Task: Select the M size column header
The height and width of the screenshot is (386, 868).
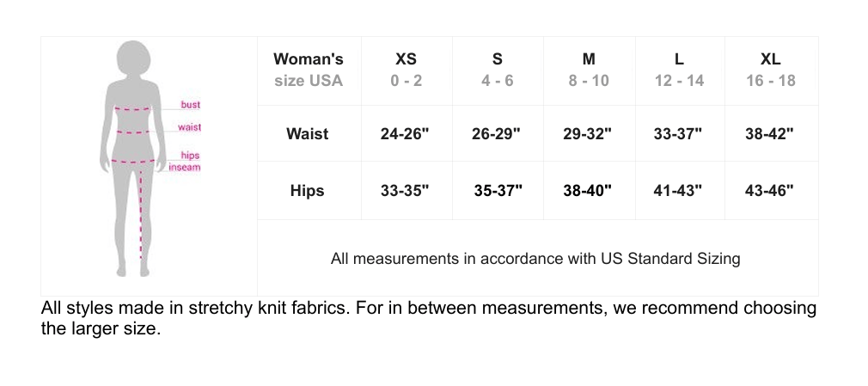Action: (x=588, y=70)
